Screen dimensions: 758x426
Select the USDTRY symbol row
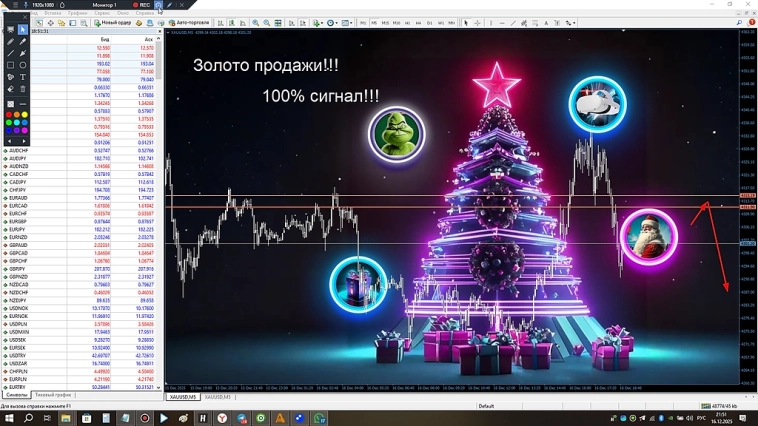81,355
